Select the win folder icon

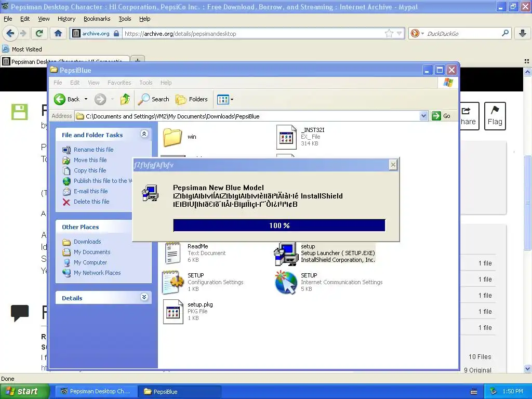172,137
